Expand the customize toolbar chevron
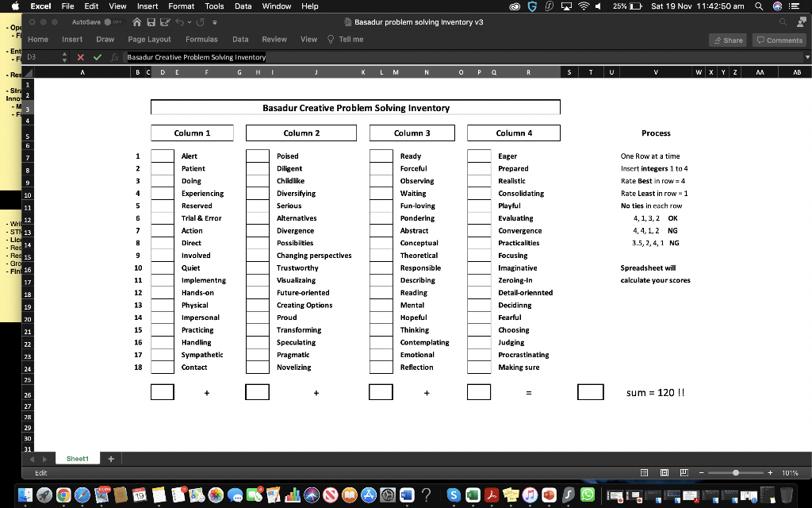This screenshot has width=812, height=508. (214, 24)
